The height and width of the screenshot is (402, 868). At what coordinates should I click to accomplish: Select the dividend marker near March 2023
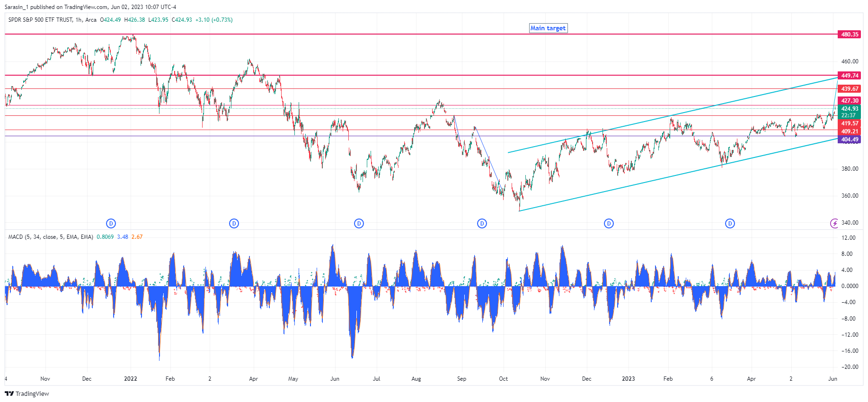730,223
